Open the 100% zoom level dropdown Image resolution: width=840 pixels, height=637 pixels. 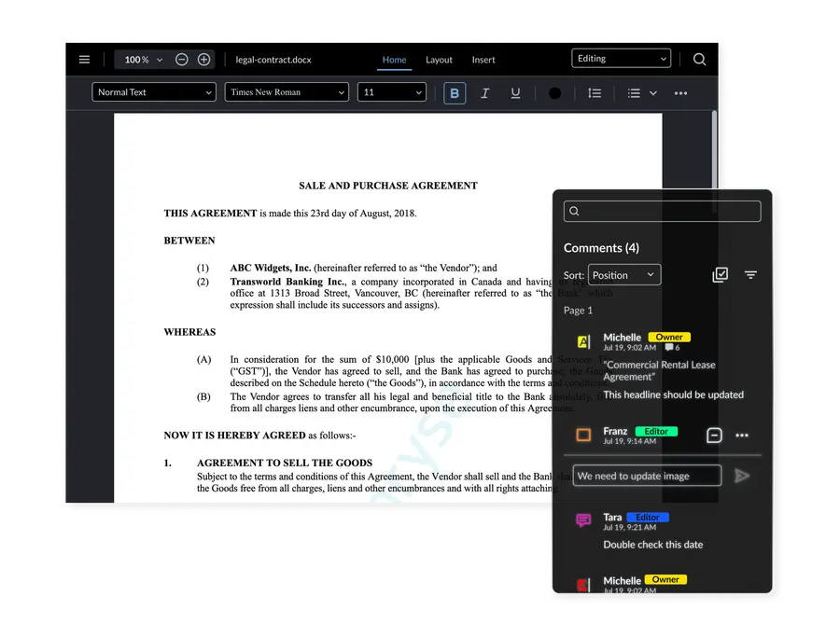pos(143,60)
